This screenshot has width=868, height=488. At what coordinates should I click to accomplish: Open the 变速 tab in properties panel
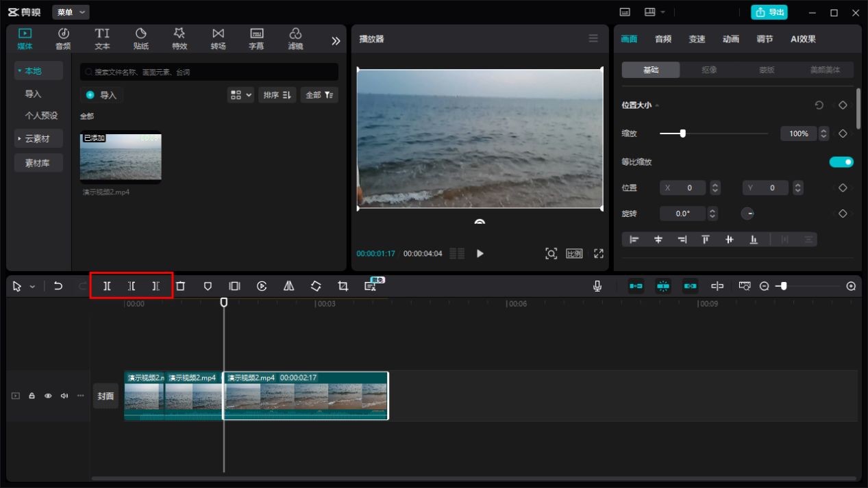coord(697,39)
